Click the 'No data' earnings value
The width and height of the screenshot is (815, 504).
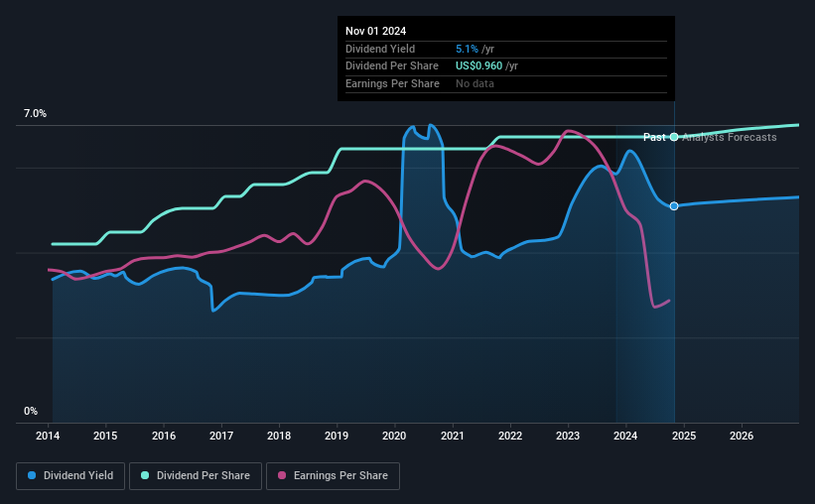475,83
